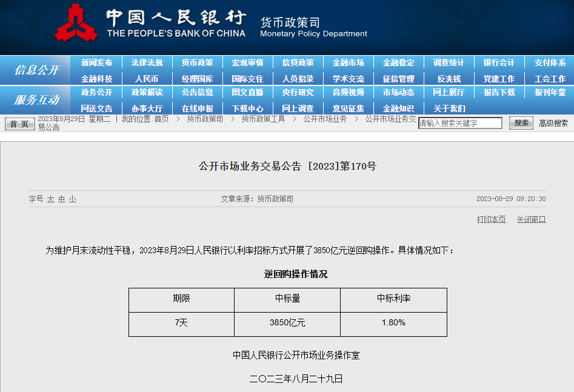Screen dimensions: 574x392
Task: Focus the search keyword input field
Action: (460, 123)
